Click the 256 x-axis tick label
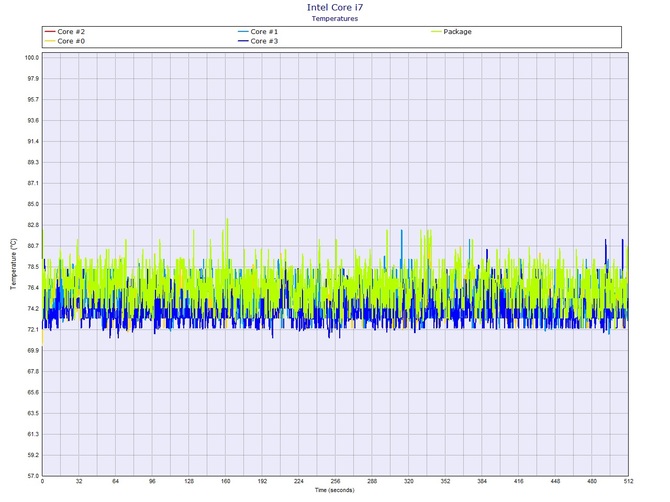The width and height of the screenshot is (670, 502). [335, 481]
